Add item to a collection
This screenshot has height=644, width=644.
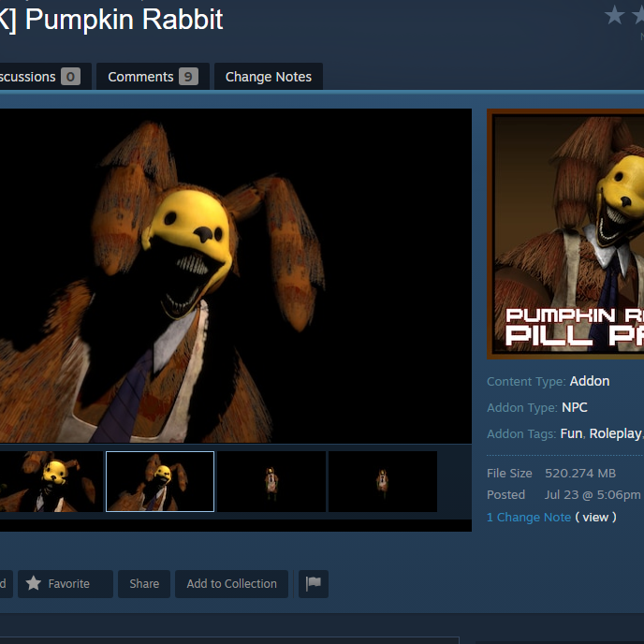231,584
